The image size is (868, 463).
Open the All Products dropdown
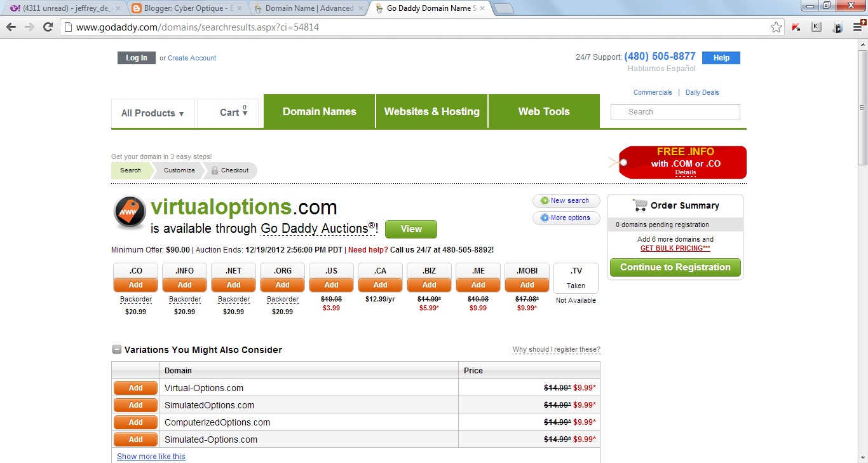[x=153, y=113]
